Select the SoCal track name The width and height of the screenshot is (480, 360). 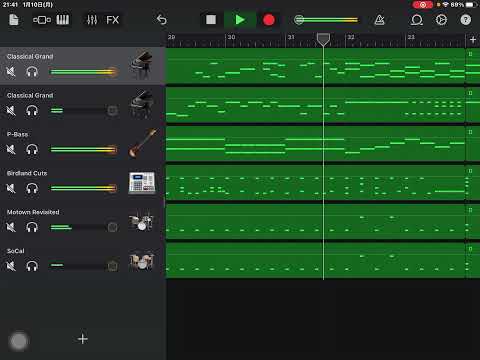tap(16, 251)
